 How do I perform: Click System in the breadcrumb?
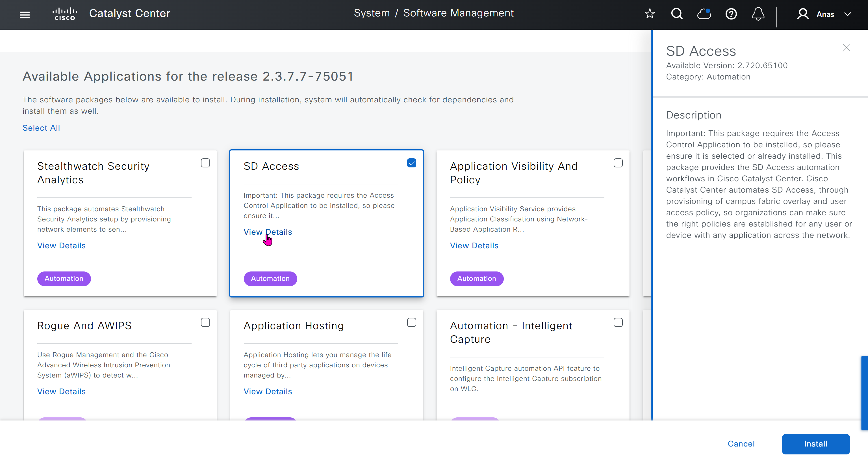click(x=372, y=13)
